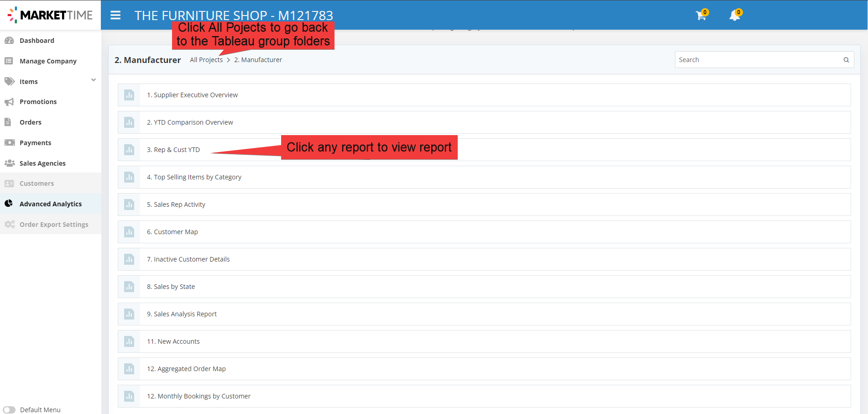
Task: Toggle the hamburger menu icon
Action: pyautogui.click(x=115, y=15)
